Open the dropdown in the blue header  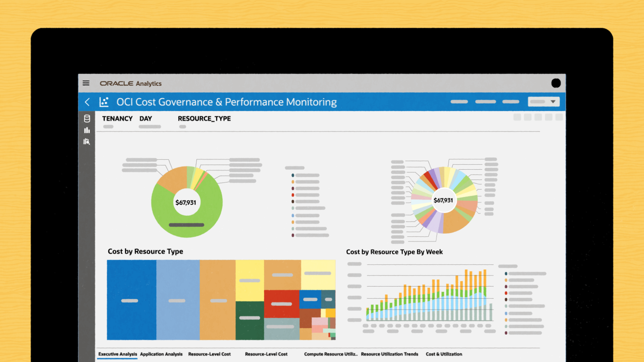point(544,102)
